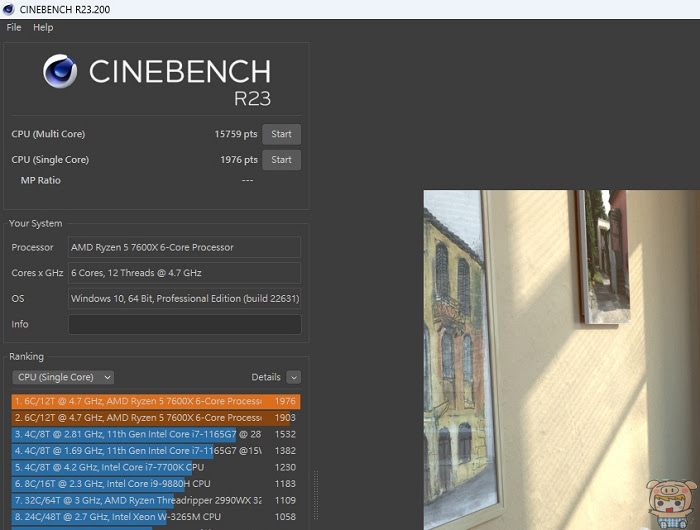Image resolution: width=700 pixels, height=530 pixels.
Task: Select the Intel Core i7-1165G7 2.81 GHz entry
Action: pyautogui.click(x=155, y=434)
